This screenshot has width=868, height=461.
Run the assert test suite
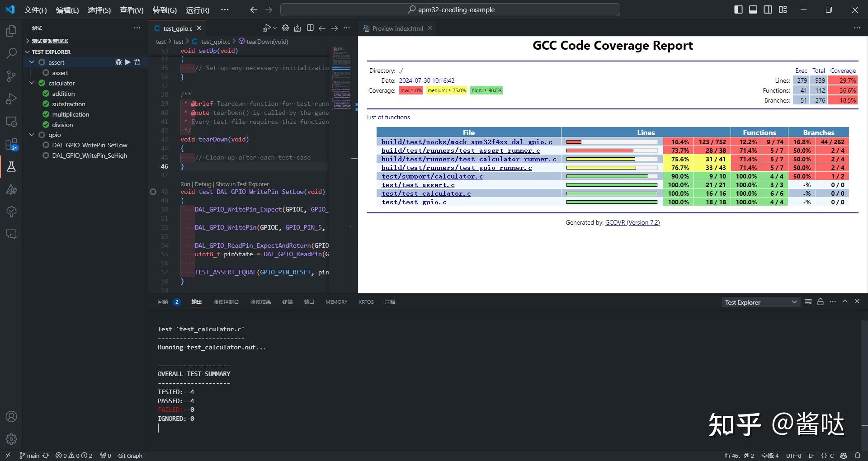tap(128, 62)
